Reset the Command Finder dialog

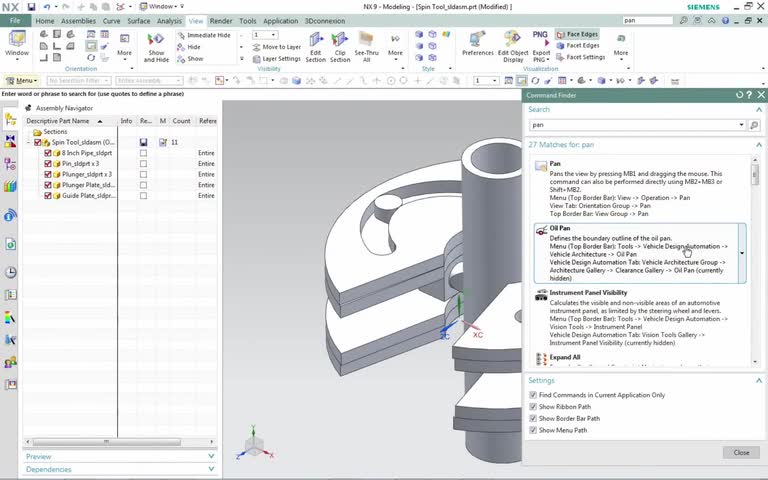[x=739, y=95]
